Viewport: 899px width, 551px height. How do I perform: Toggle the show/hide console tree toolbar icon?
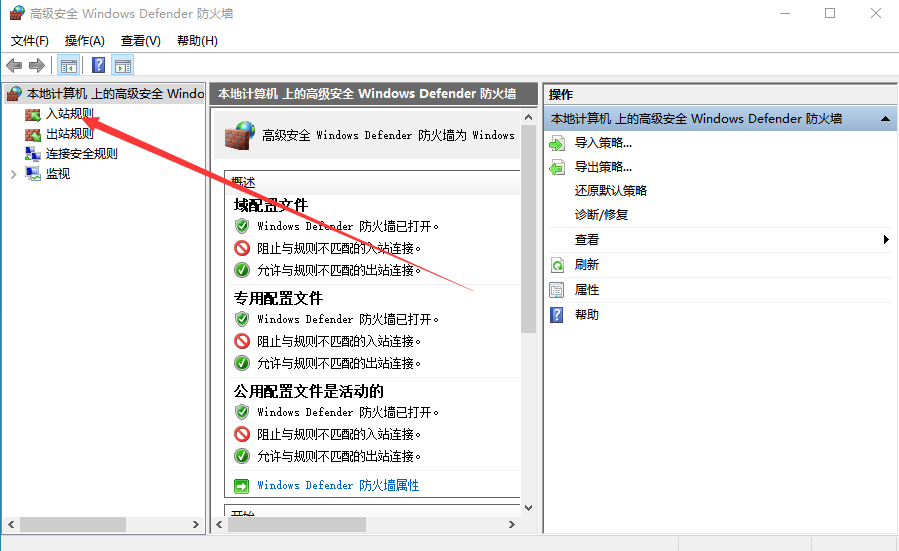[69, 65]
